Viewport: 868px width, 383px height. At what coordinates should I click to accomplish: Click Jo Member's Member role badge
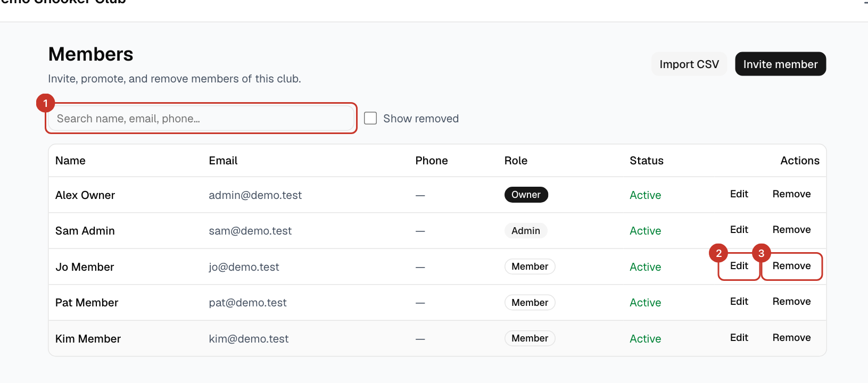(x=530, y=267)
